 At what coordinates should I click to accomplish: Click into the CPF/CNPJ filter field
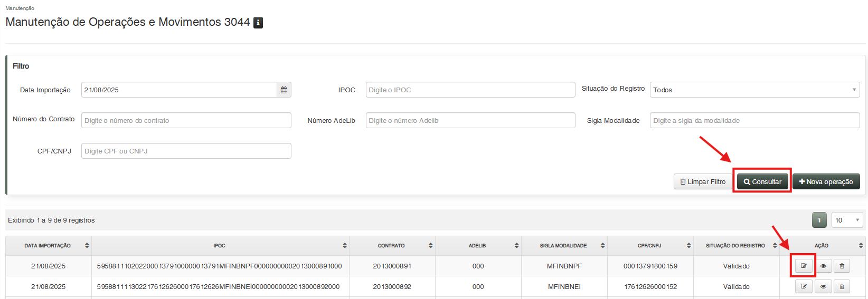pyautogui.click(x=186, y=151)
